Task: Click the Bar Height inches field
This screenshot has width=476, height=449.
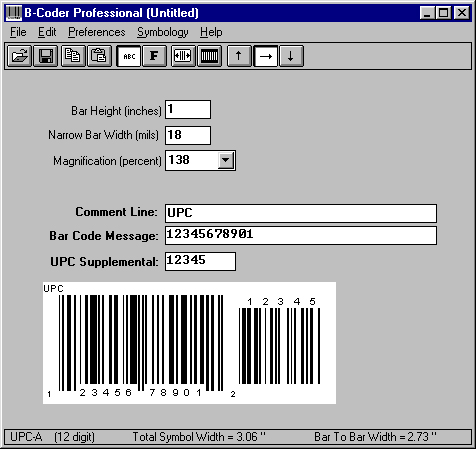Action: (188, 109)
